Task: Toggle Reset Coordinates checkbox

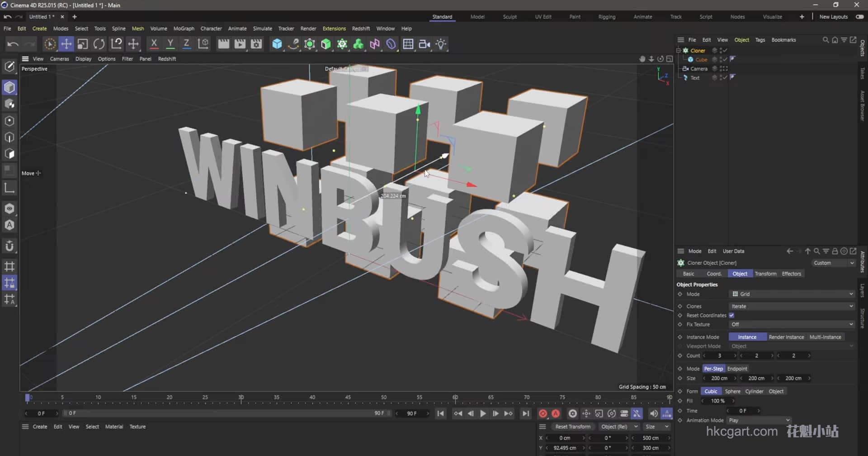Action: pyautogui.click(x=731, y=315)
